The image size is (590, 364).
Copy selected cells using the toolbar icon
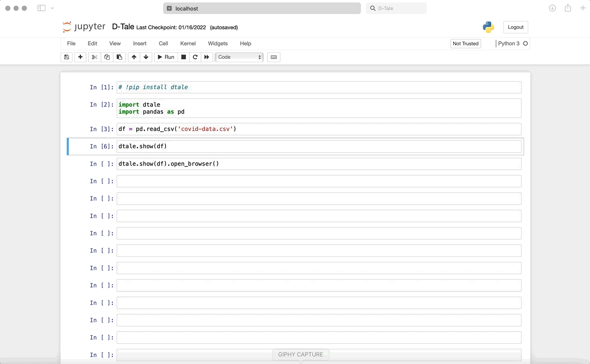(107, 57)
